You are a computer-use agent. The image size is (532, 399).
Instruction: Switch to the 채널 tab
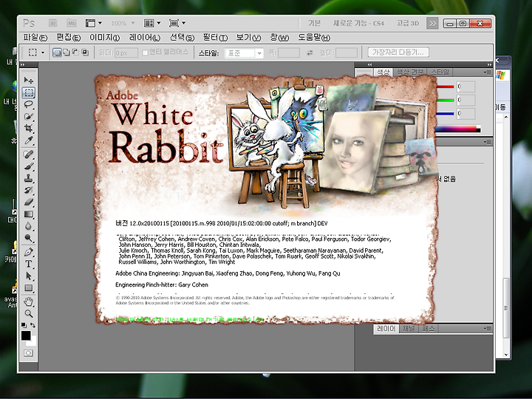pos(408,328)
